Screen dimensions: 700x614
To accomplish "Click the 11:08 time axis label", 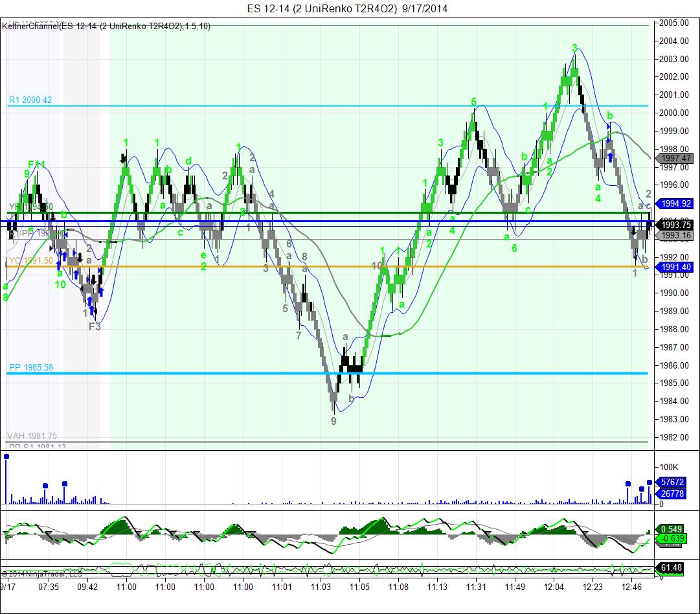I will [398, 587].
